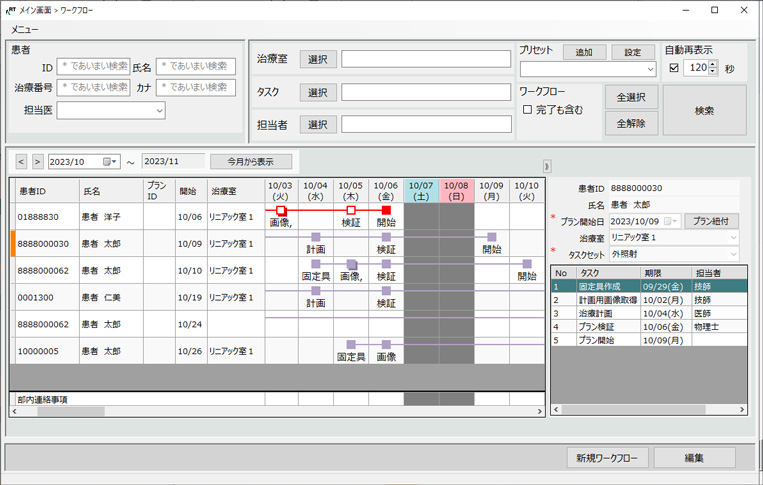
Task: Select task row 計画用画像取得
Action: (x=649, y=300)
